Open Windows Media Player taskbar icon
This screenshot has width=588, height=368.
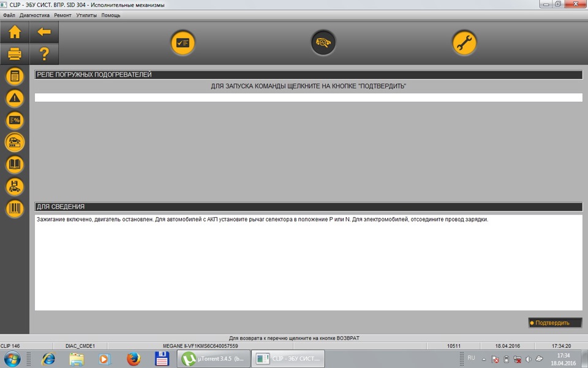tap(105, 359)
